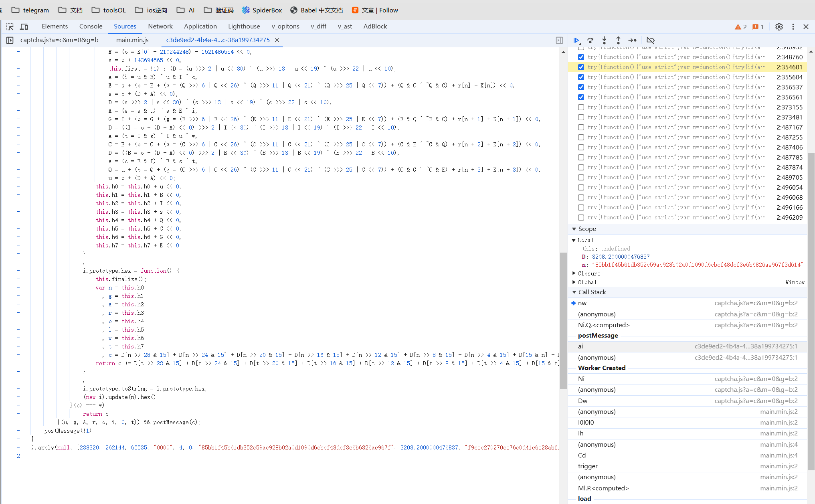815x504 pixels.
Task: Step out of current function
Action: (618, 40)
